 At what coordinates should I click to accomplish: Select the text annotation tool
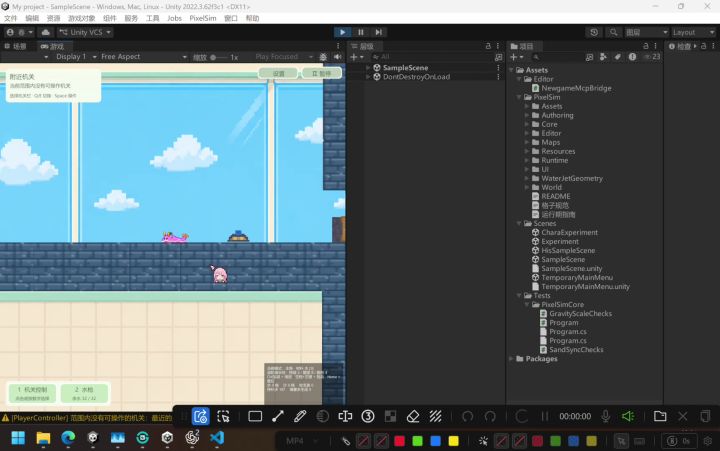point(345,417)
